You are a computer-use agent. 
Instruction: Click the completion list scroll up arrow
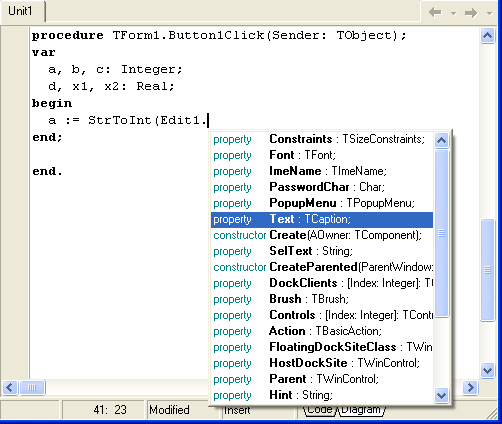point(442,140)
